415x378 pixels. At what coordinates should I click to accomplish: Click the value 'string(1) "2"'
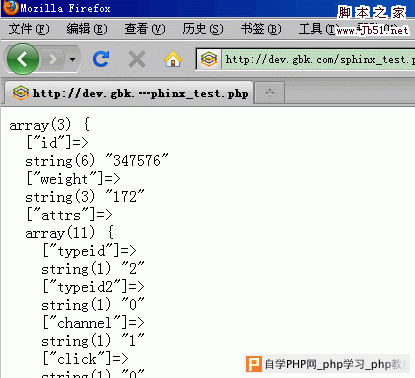[93, 269]
